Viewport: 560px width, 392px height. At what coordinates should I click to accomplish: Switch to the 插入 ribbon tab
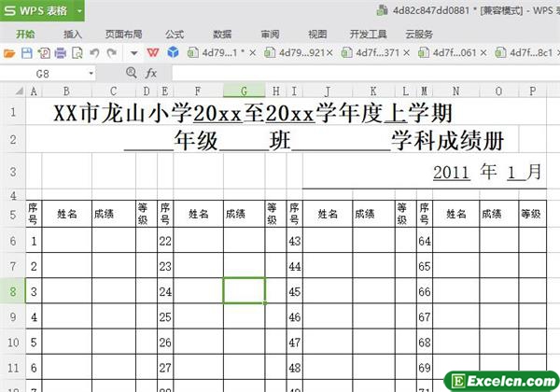[x=73, y=35]
